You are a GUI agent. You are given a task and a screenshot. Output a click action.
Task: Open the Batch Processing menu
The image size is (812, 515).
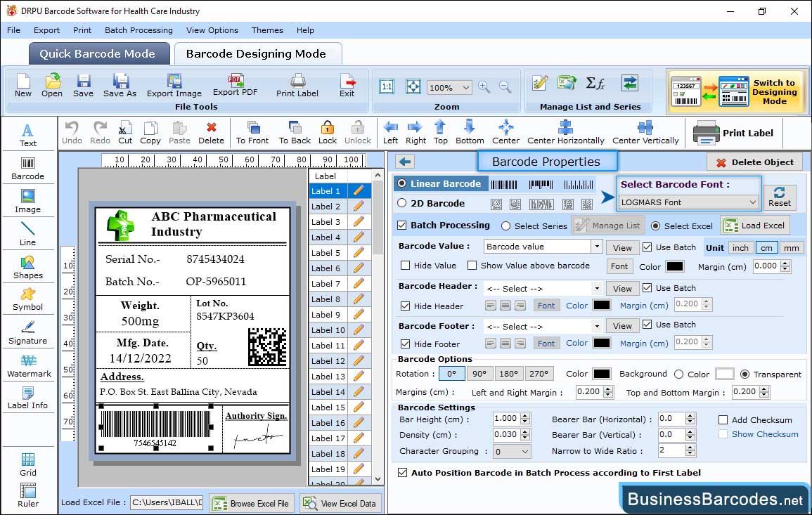click(138, 30)
